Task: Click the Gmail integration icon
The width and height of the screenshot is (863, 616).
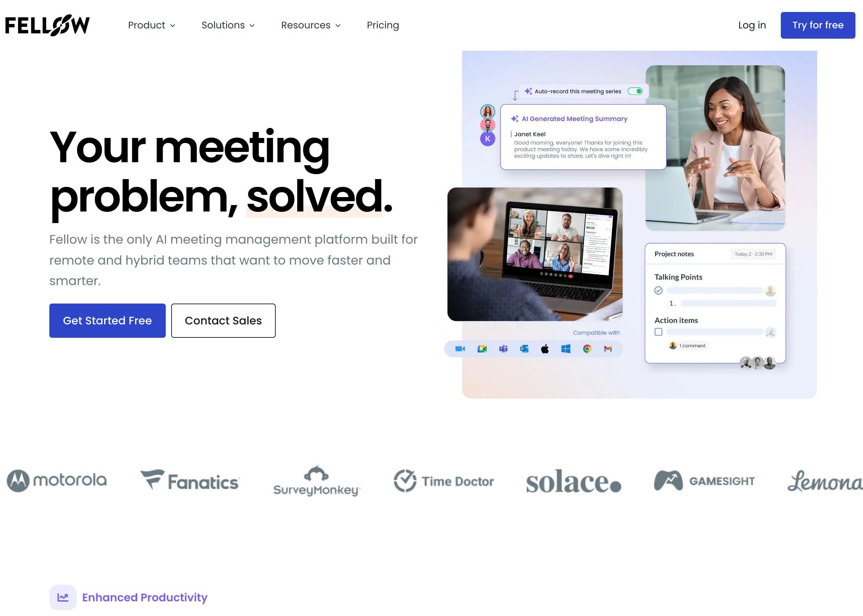Action: click(608, 347)
